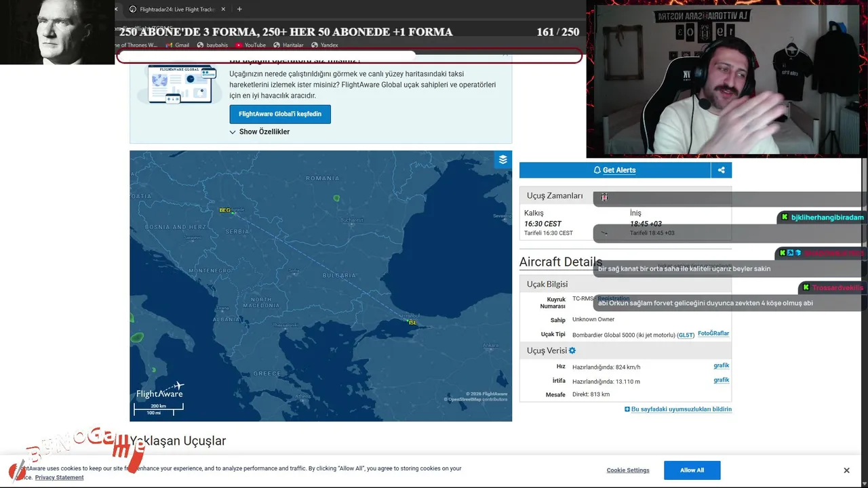Viewport: 868px width, 488px height.
Task: Click the plus icon beside report discrepancies
Action: (x=627, y=409)
